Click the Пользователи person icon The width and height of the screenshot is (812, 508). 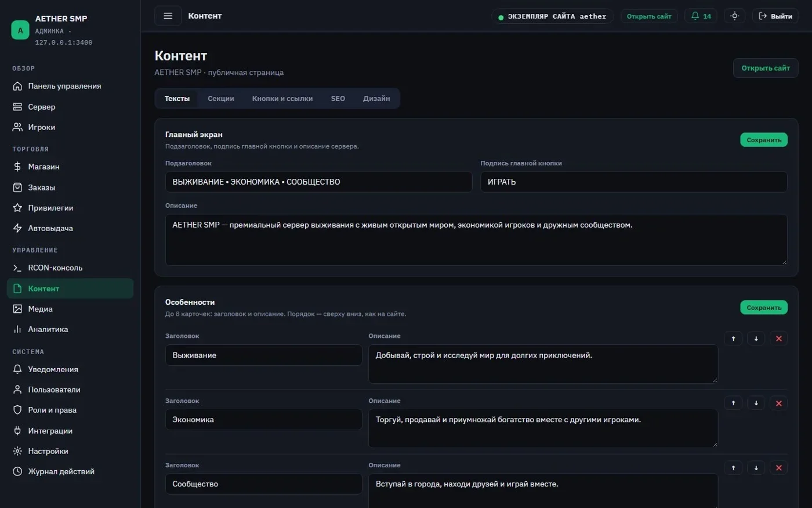coord(17,390)
